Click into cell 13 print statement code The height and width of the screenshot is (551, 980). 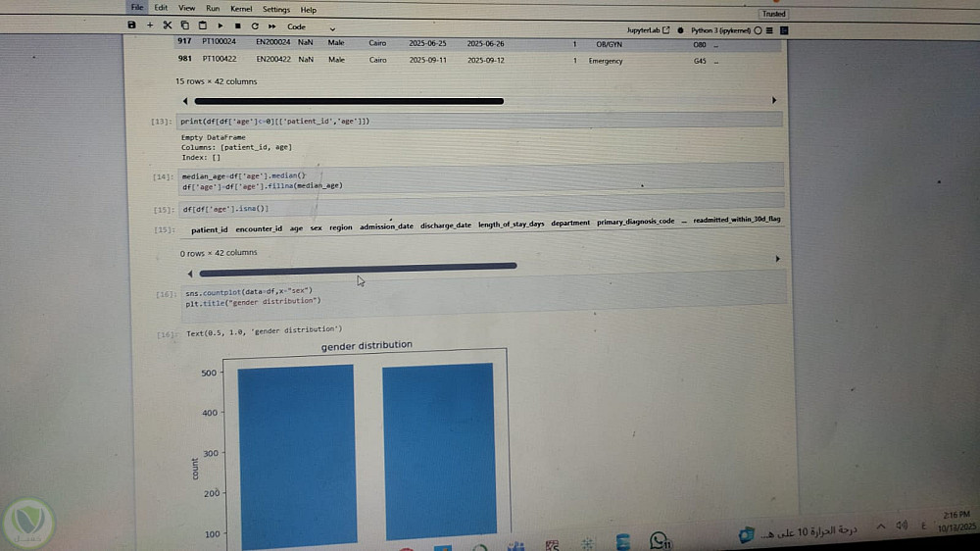(x=479, y=120)
